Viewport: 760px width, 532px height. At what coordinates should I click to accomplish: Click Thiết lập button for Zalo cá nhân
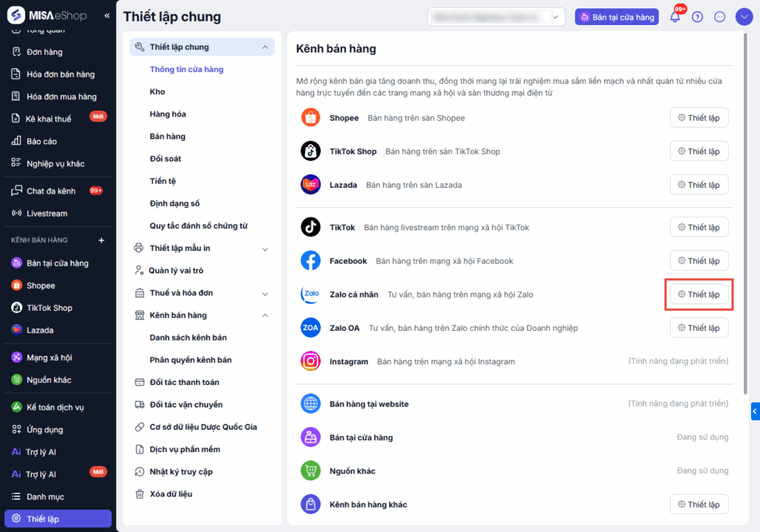(699, 294)
